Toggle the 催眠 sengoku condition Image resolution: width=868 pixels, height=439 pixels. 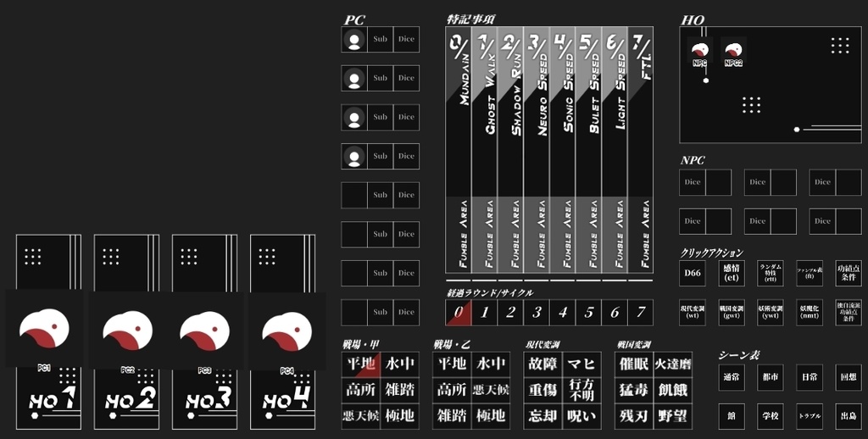[634, 364]
